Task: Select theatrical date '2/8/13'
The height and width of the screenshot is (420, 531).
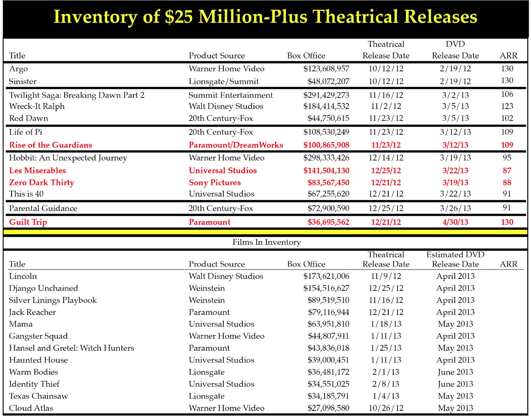Action: click(386, 384)
